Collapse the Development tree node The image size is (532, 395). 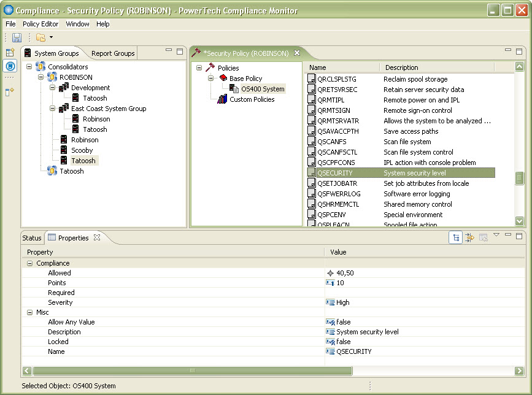(x=52, y=88)
